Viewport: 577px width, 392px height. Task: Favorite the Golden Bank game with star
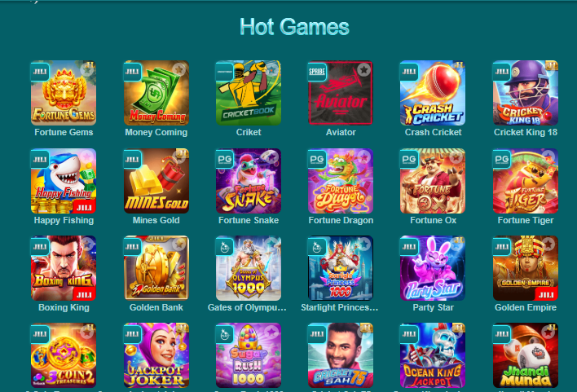(179, 244)
